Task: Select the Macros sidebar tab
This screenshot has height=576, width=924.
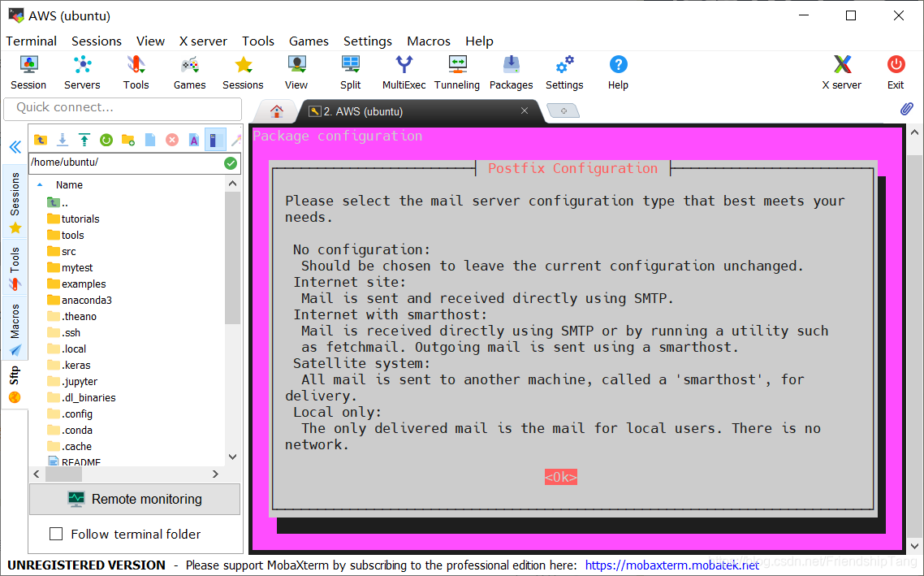Action: (x=15, y=327)
